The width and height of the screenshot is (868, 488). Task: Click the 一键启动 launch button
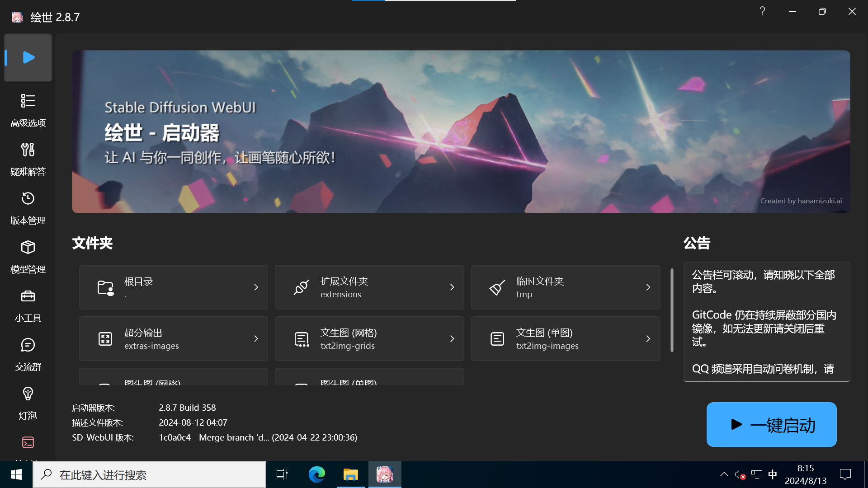point(771,425)
